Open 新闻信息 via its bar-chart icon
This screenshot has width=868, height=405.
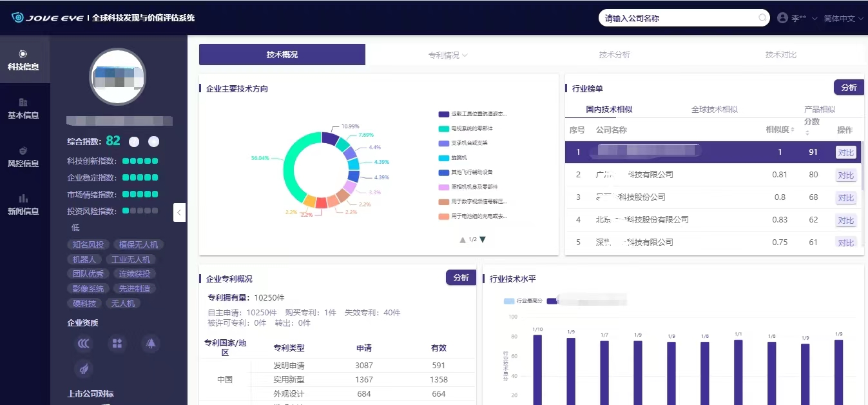tap(23, 198)
